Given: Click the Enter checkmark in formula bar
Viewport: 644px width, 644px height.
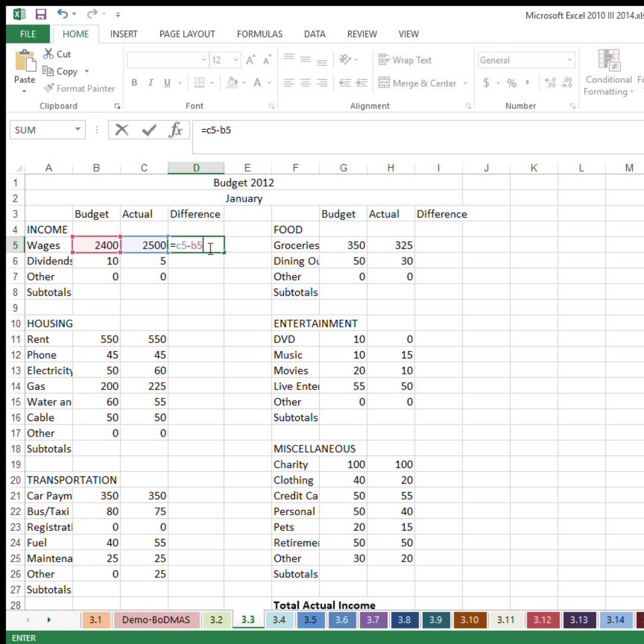Looking at the screenshot, I should coord(148,130).
